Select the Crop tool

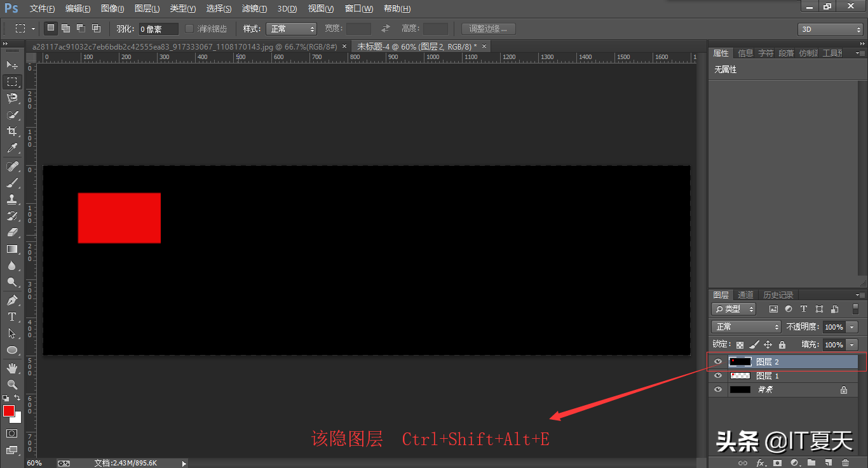click(x=12, y=131)
